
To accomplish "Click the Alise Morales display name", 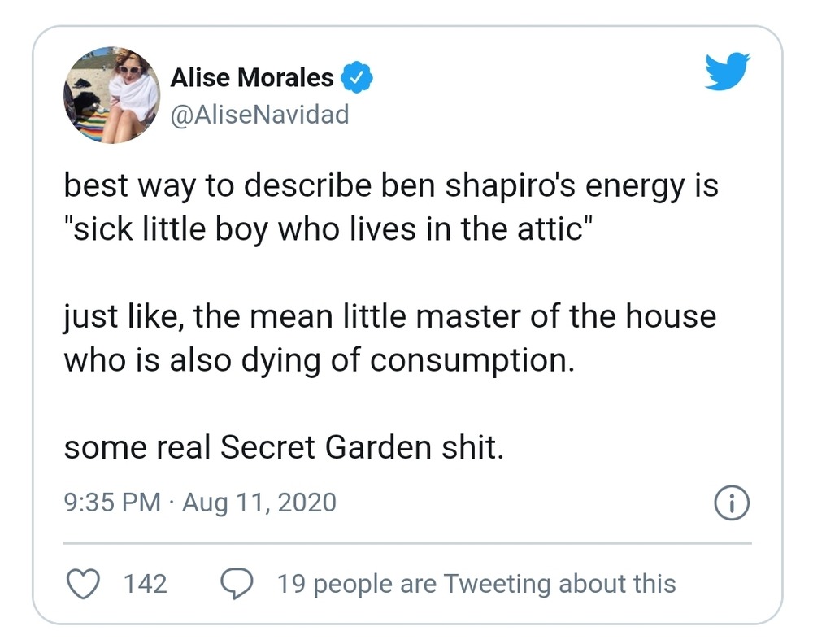I will coord(252,78).
